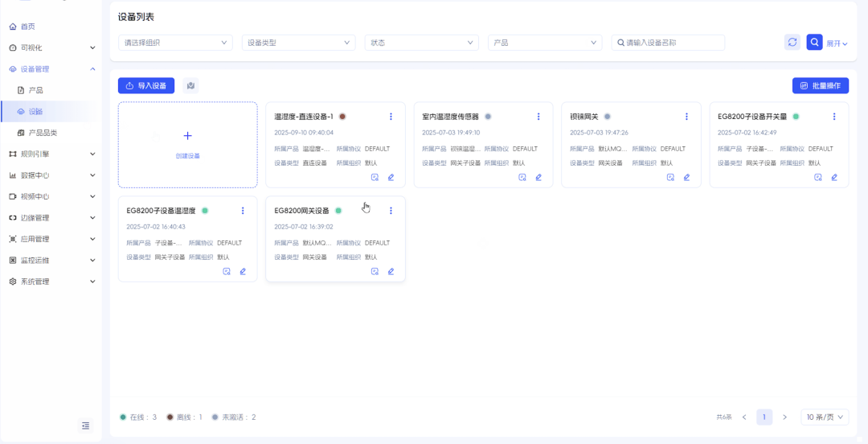Click edit pencil on EG8200网关设备 card
The height and width of the screenshot is (444, 868).
pos(391,272)
